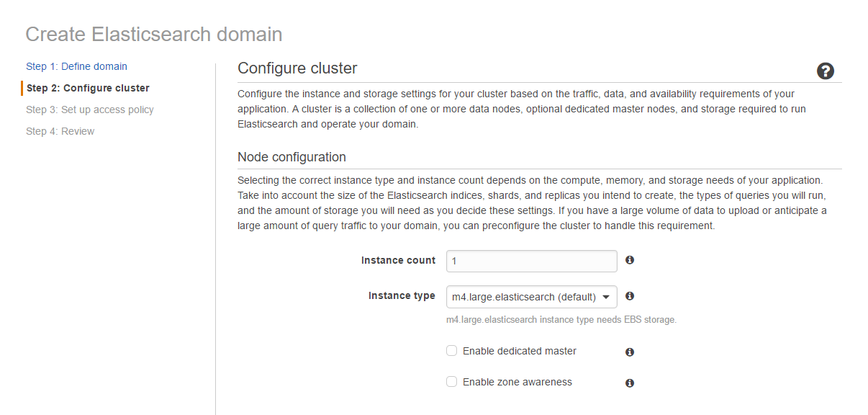
Task: Tick the Enable dedicated master checkbox
Action: coord(452,351)
